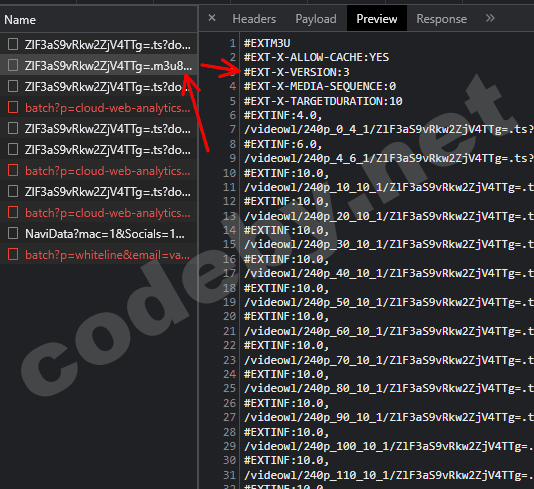
Task: Click the /videowl/240p_60_10_1 segment path
Action: point(389,331)
